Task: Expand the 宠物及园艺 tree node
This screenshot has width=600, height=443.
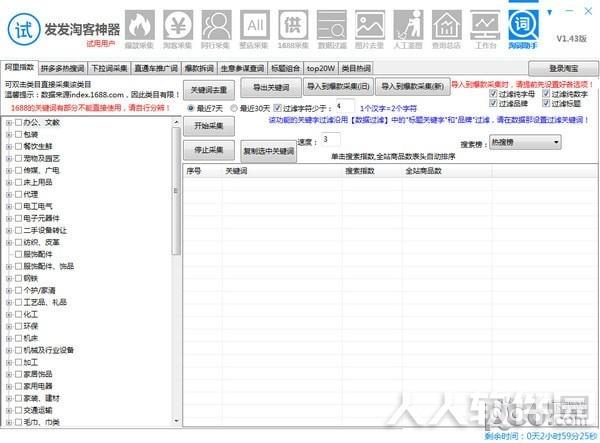Action: (x=9, y=158)
